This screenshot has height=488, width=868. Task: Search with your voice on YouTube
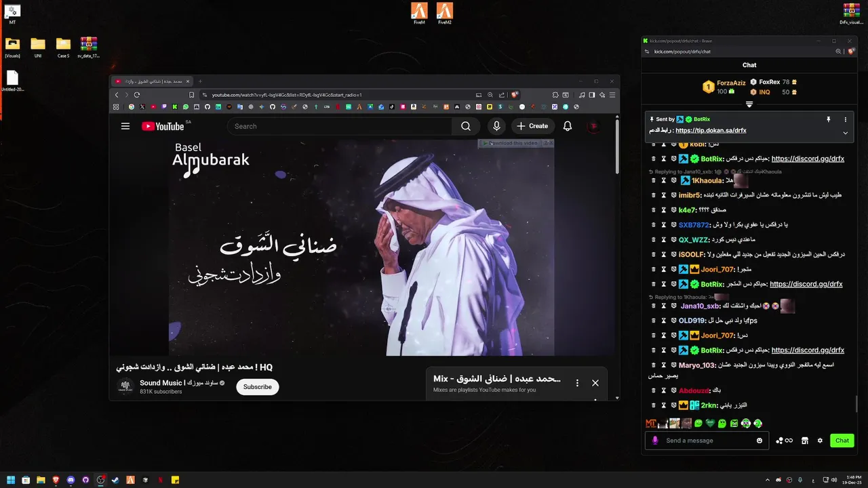pos(496,126)
